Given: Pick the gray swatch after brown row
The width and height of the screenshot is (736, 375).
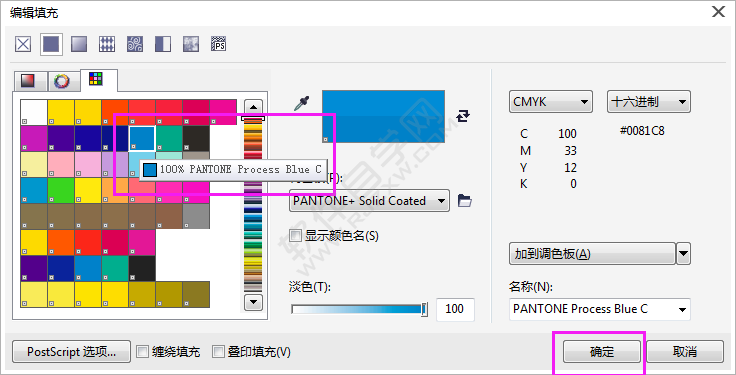Looking at the screenshot, I should [196, 216].
